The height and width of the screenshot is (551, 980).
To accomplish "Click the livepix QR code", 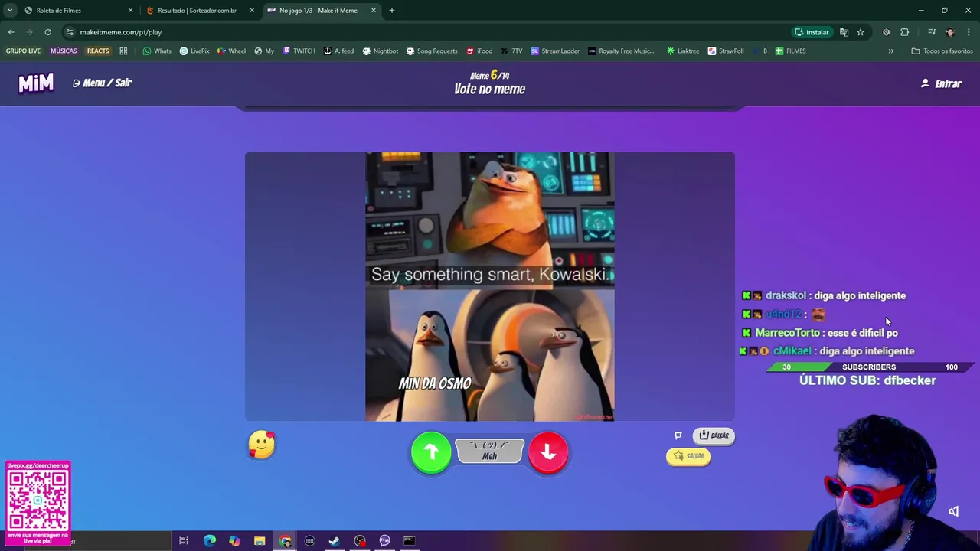I will pyautogui.click(x=38, y=499).
